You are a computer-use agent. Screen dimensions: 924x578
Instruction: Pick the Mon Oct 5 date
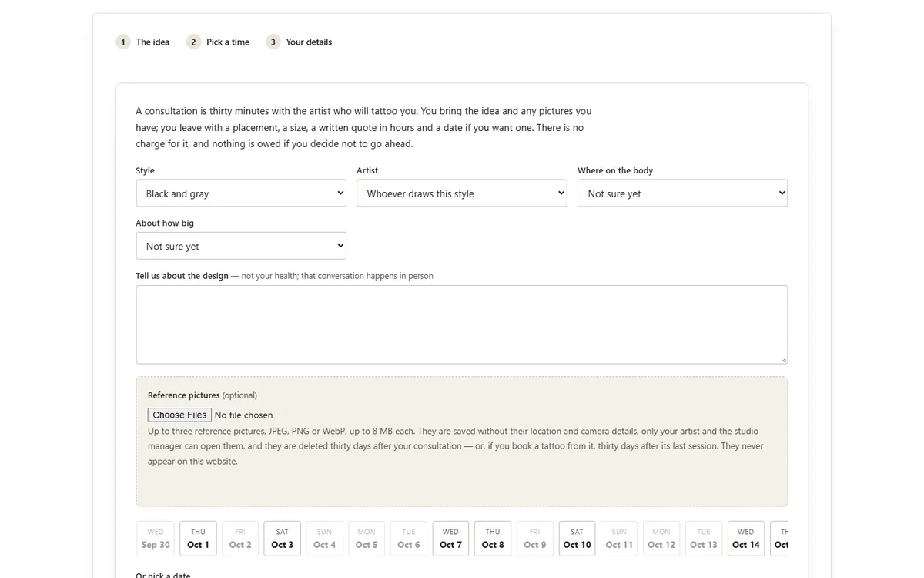[367, 539]
